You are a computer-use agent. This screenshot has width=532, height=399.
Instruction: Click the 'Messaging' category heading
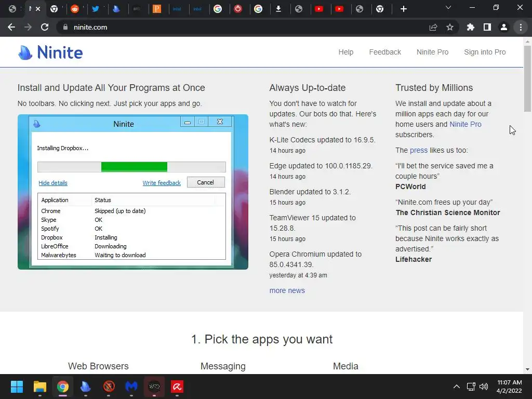point(223,366)
